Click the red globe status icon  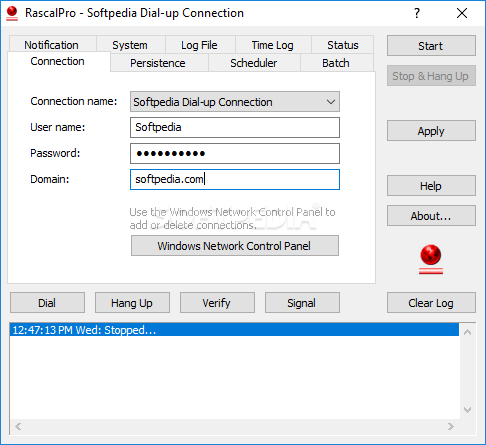coord(431,259)
